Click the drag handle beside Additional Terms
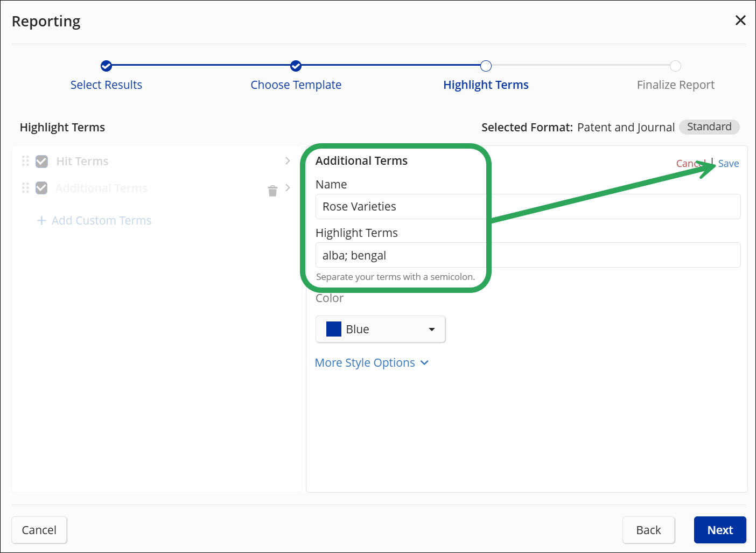 click(x=25, y=188)
